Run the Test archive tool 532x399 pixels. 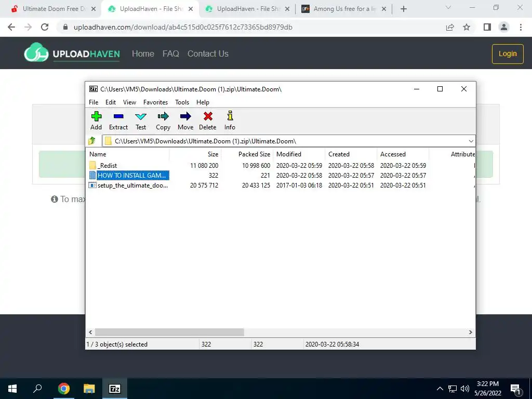tap(141, 116)
